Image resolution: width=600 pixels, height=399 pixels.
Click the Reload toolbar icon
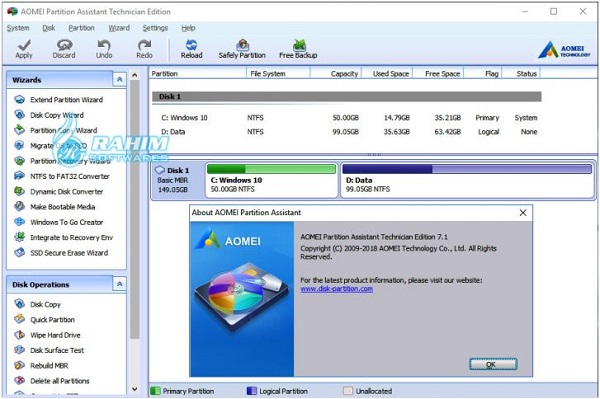click(x=191, y=45)
